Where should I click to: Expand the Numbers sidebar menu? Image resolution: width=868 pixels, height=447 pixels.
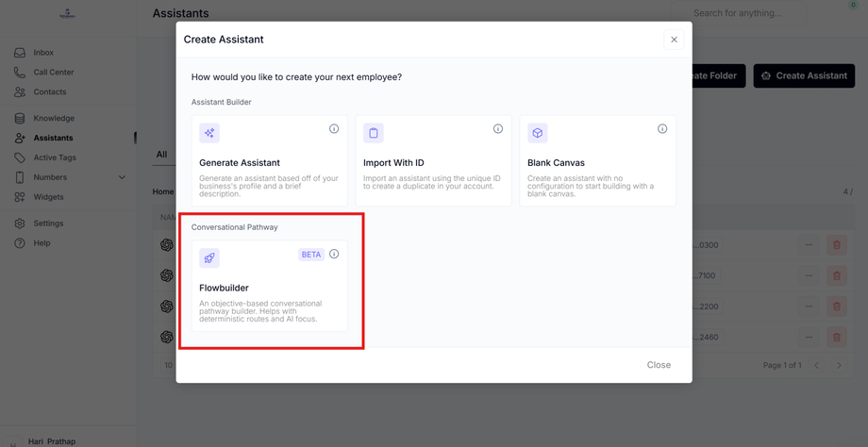122,177
